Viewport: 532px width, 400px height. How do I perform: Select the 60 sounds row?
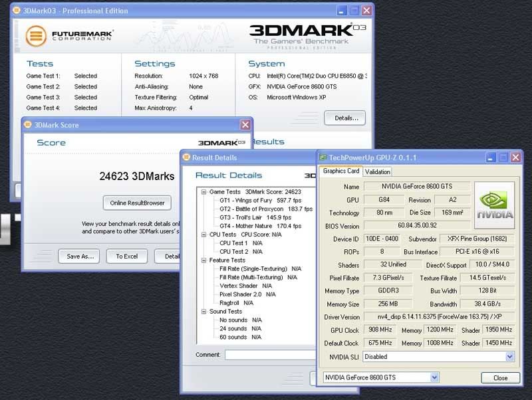[x=240, y=337]
